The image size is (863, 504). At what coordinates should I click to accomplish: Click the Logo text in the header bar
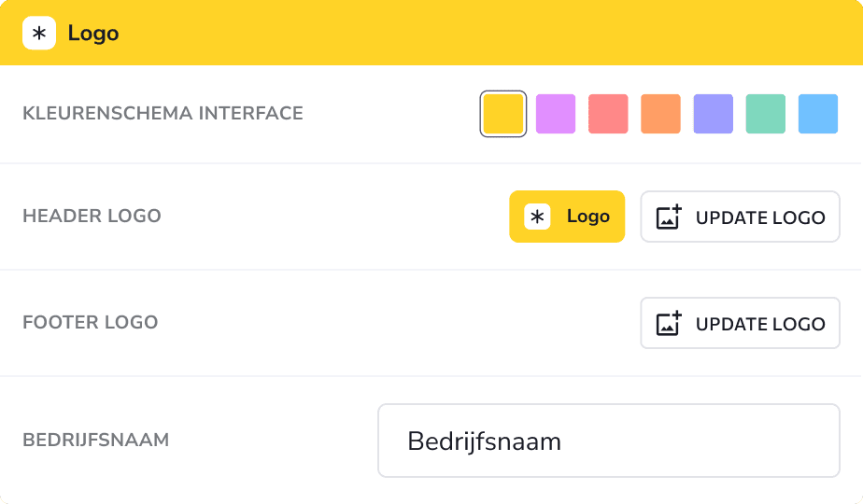click(93, 34)
